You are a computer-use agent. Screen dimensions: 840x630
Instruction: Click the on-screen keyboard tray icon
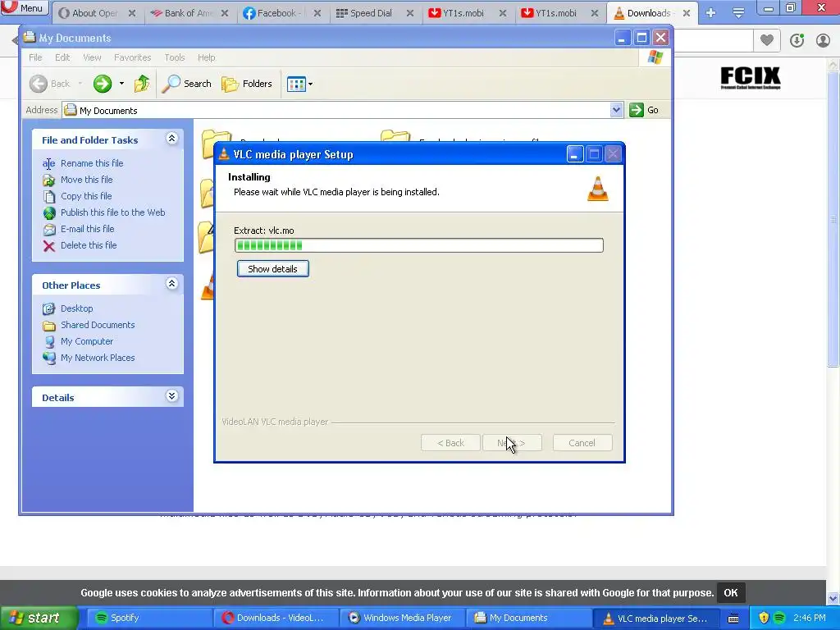point(733,619)
